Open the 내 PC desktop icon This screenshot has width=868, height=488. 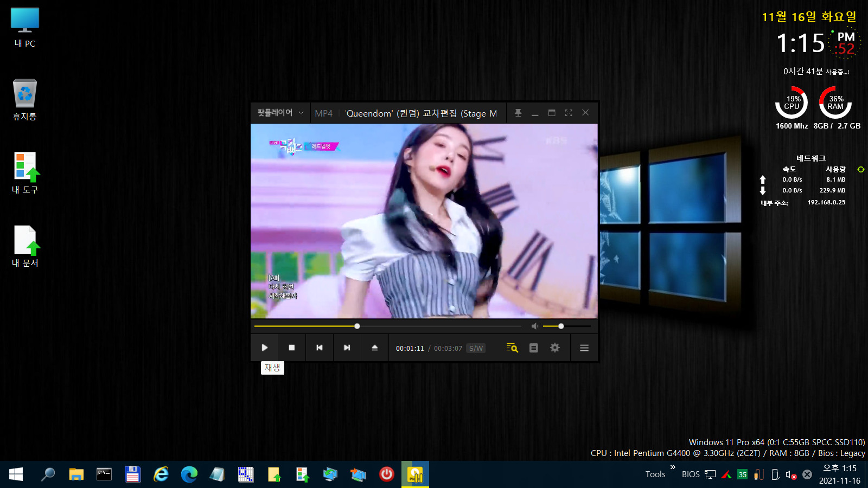(x=25, y=28)
